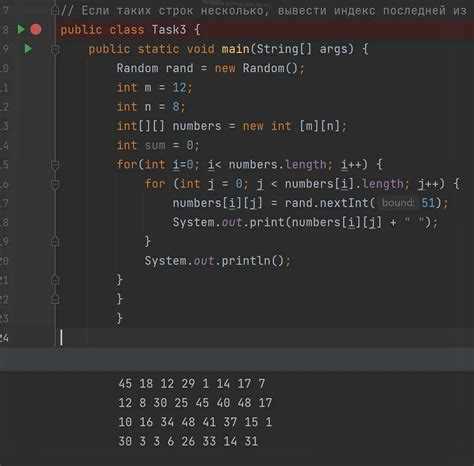474x466 pixels.
Task: Click 'String[] args' parameter
Action: click(305, 49)
